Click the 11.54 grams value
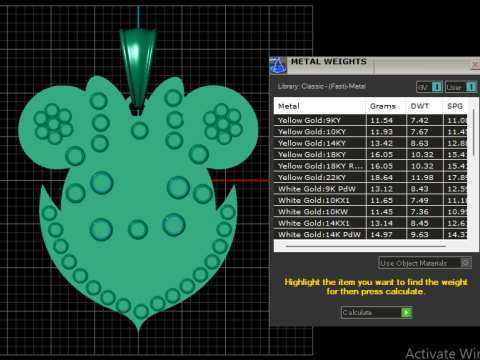 (381, 120)
